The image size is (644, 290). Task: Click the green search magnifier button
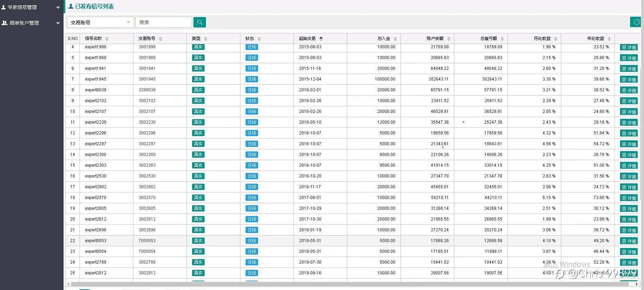pyautogui.click(x=200, y=22)
